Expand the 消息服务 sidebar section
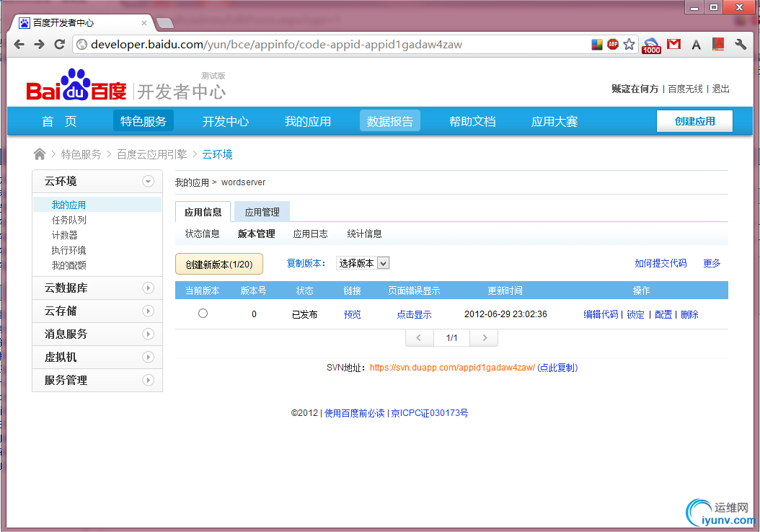The height and width of the screenshot is (532, 760). point(149,334)
